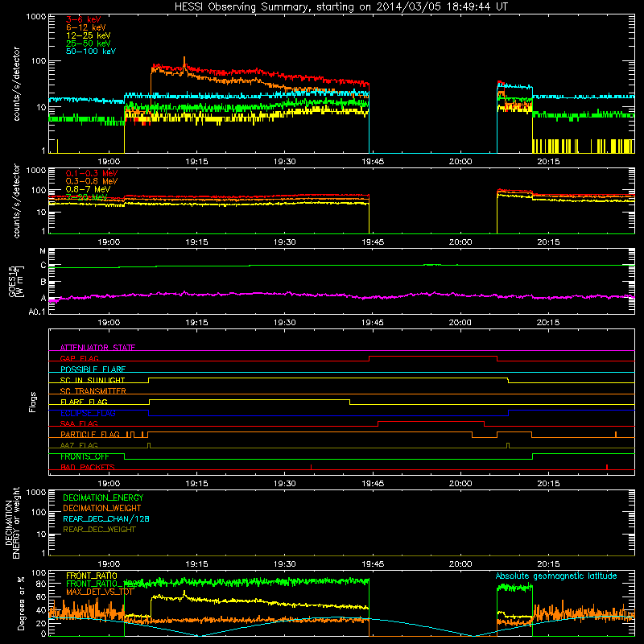Click the raised SAA_FLAG segment near 19:55

coord(431,421)
